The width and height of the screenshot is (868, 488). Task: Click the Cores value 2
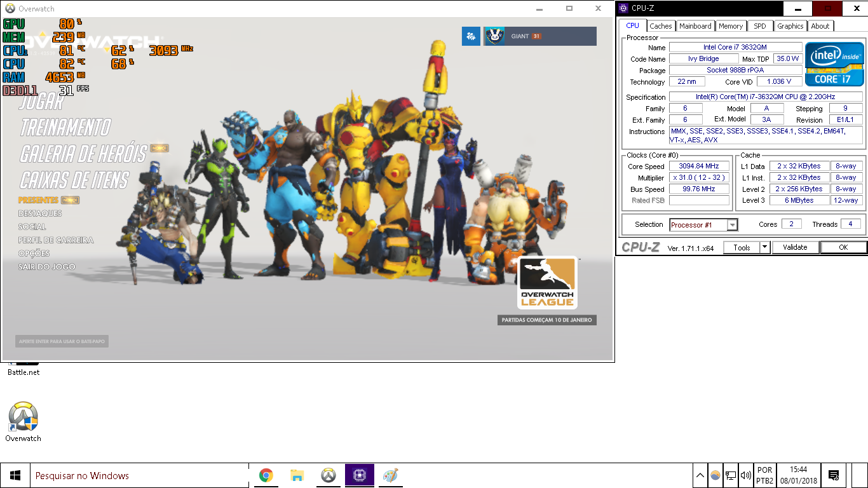click(791, 224)
